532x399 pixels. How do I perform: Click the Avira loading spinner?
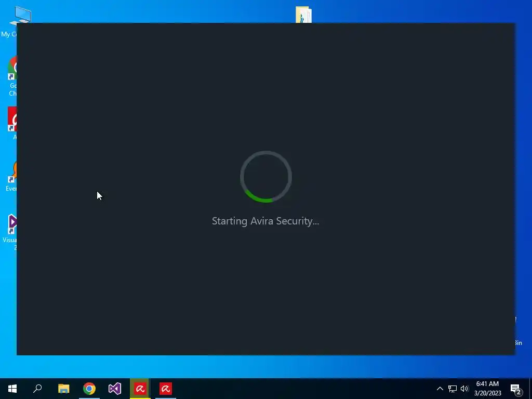(265, 177)
